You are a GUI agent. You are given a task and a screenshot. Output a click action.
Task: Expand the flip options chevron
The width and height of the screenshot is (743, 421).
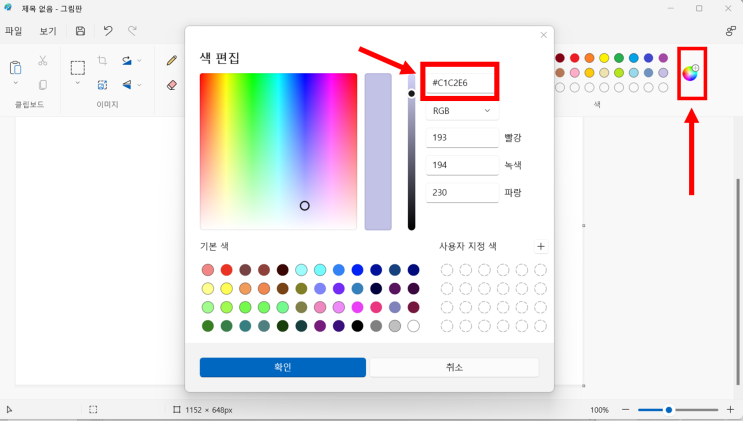point(139,85)
